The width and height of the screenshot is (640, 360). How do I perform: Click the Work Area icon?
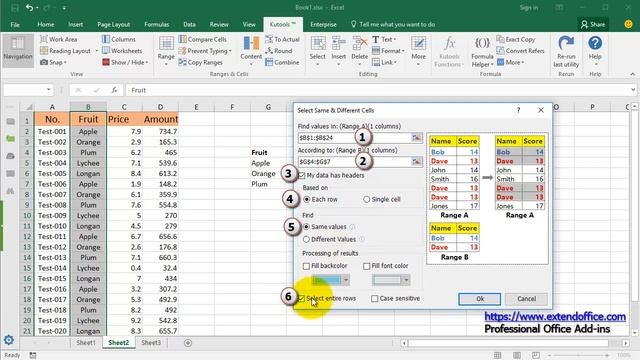coord(44,39)
